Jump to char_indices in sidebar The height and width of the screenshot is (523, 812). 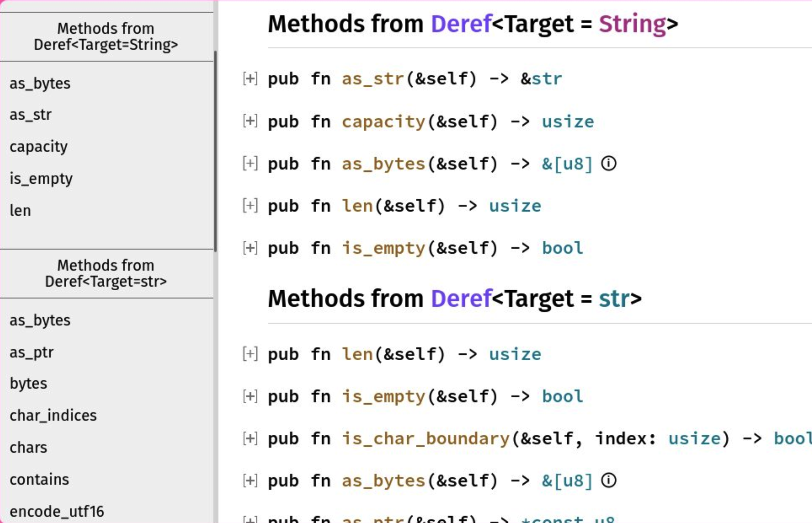53,416
